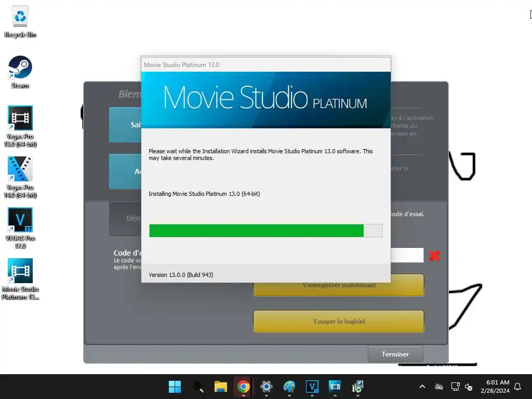Click the red X beside the code field
Viewport: 532px width, 399px height.
(434, 256)
